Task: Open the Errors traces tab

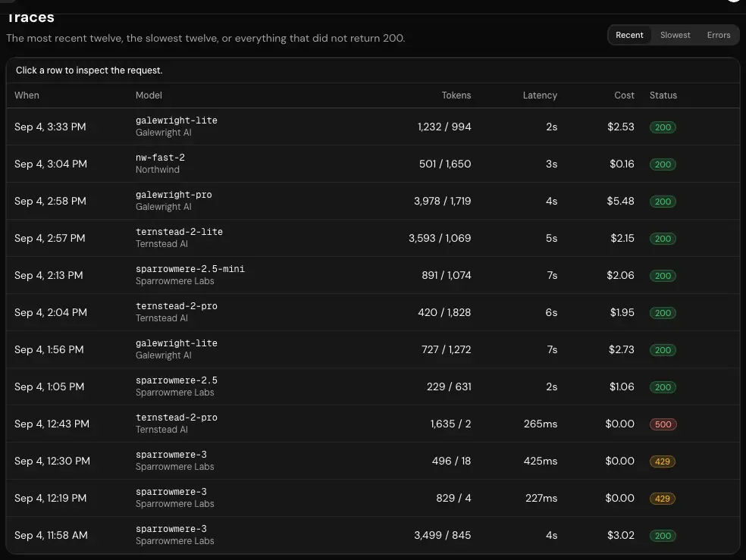Action: click(718, 35)
